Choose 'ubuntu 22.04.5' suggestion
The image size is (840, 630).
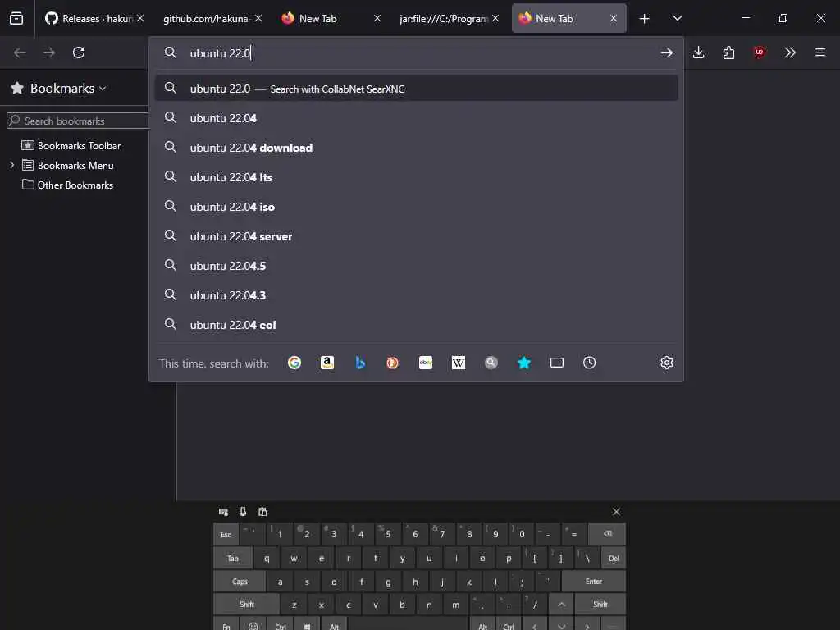coord(416,266)
